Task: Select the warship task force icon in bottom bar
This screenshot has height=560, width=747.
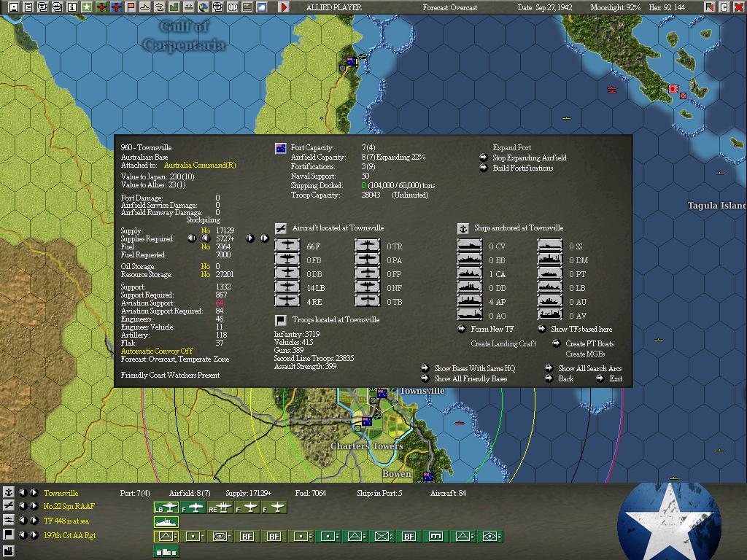Action: [166, 522]
